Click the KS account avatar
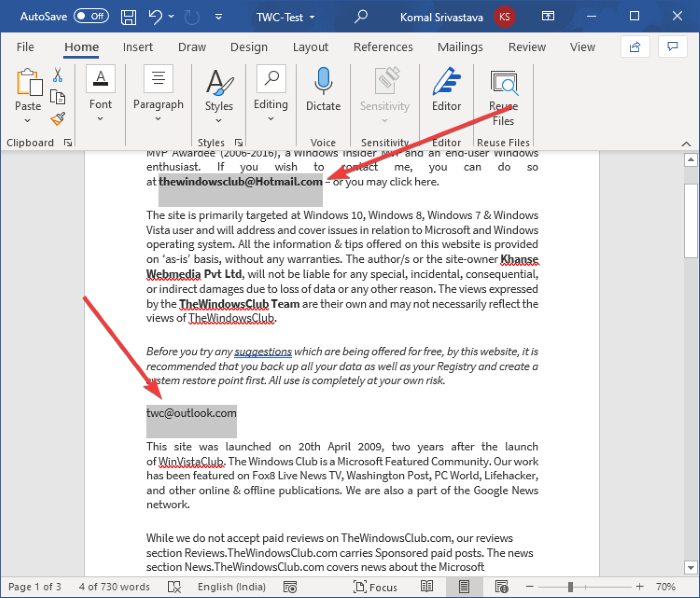The height and width of the screenshot is (598, 700). (x=504, y=17)
